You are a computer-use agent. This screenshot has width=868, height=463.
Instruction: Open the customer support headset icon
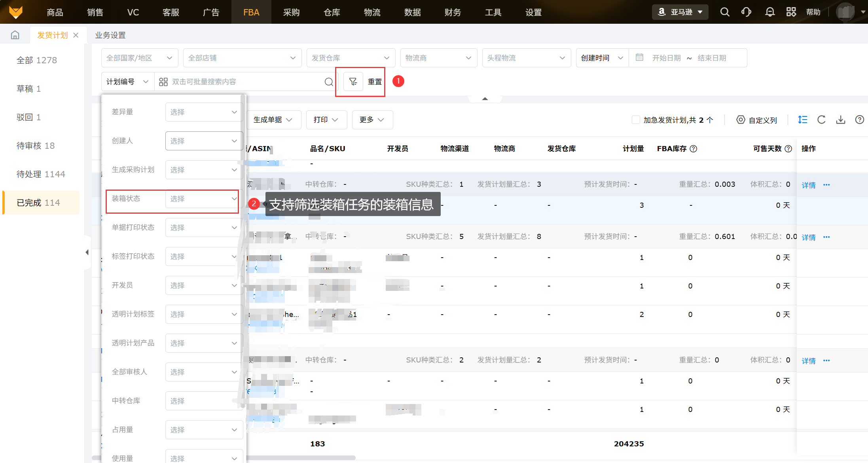[746, 12]
